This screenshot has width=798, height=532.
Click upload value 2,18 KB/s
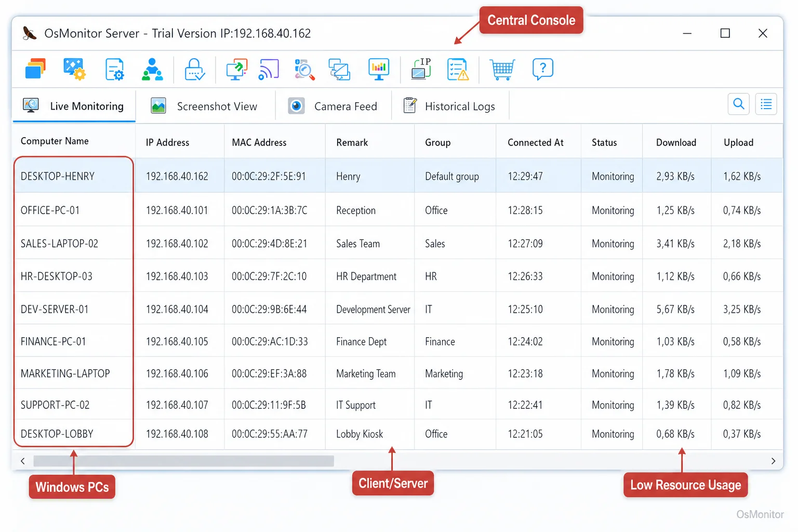tap(742, 244)
